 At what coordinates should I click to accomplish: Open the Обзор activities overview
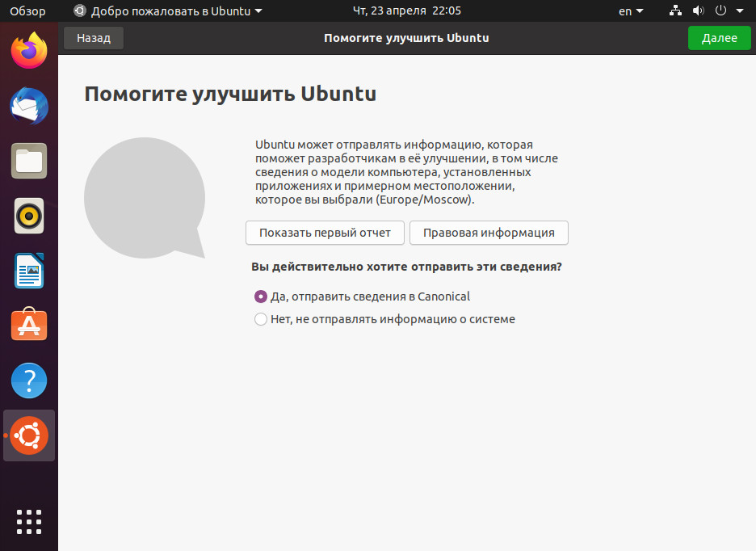[27, 11]
